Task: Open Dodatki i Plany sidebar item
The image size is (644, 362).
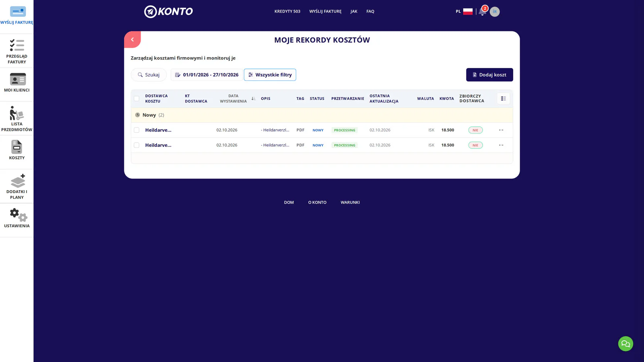Action: (17, 186)
